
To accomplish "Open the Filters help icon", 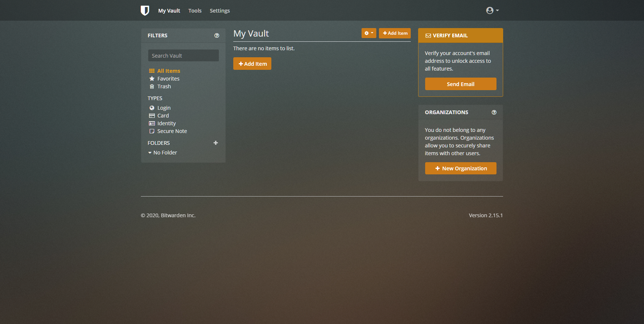I will click(x=217, y=35).
